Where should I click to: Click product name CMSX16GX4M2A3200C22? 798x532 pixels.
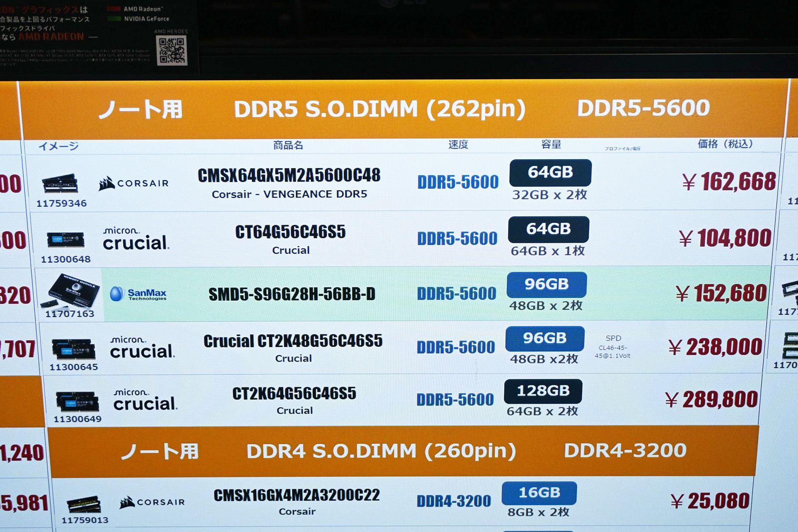coord(297,495)
